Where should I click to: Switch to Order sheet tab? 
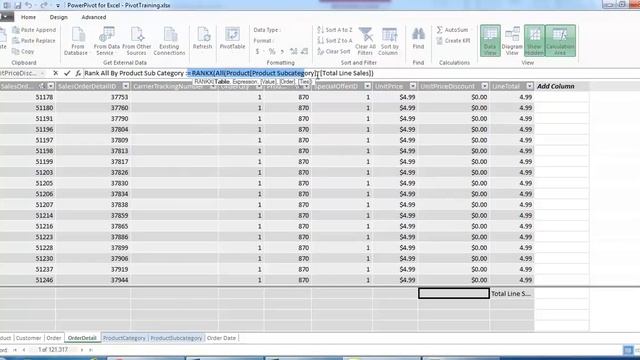pos(54,338)
